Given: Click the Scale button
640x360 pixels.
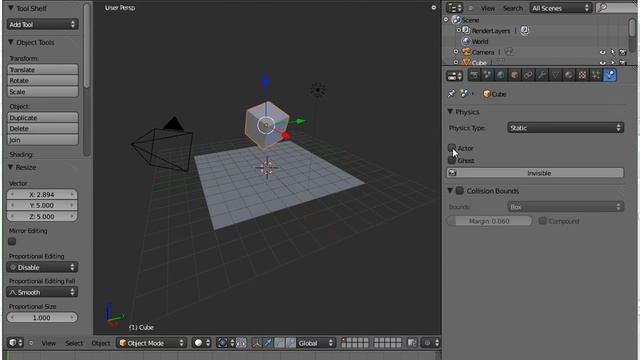Looking at the screenshot, I should pyautogui.click(x=42, y=92).
